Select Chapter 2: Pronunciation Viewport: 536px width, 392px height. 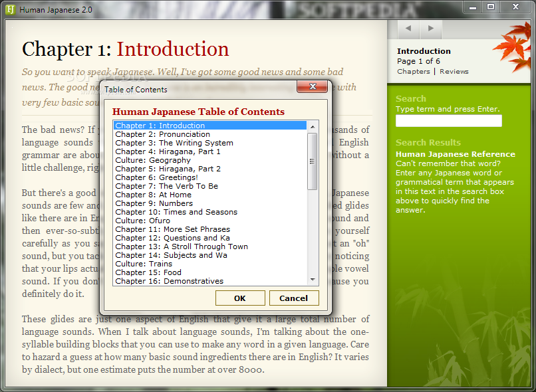[x=210, y=134]
